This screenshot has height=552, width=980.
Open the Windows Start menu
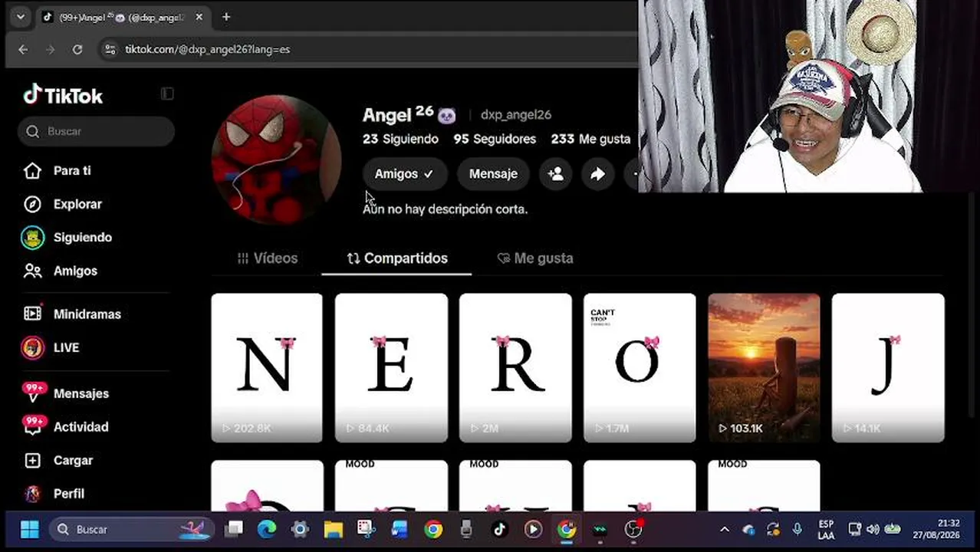click(30, 529)
